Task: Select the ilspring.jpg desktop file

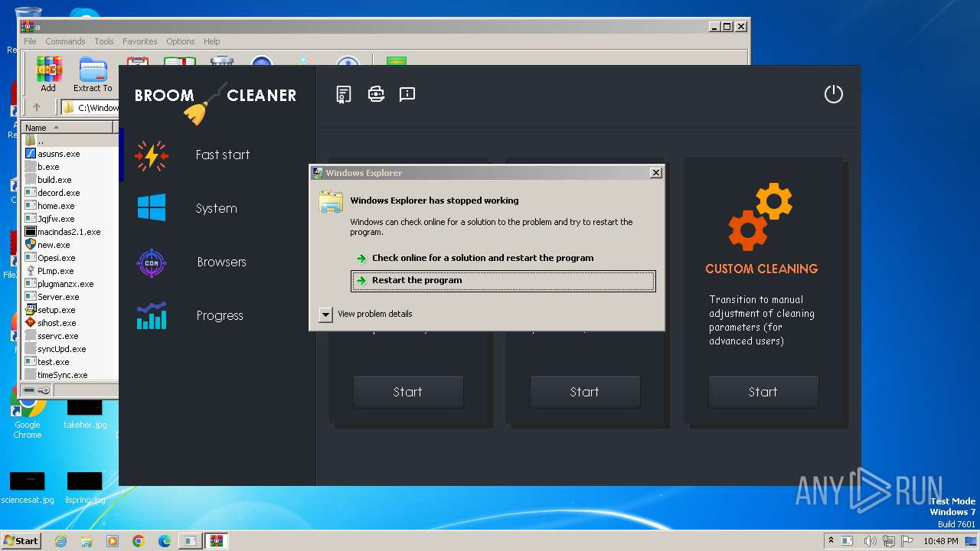Action: coord(84,487)
